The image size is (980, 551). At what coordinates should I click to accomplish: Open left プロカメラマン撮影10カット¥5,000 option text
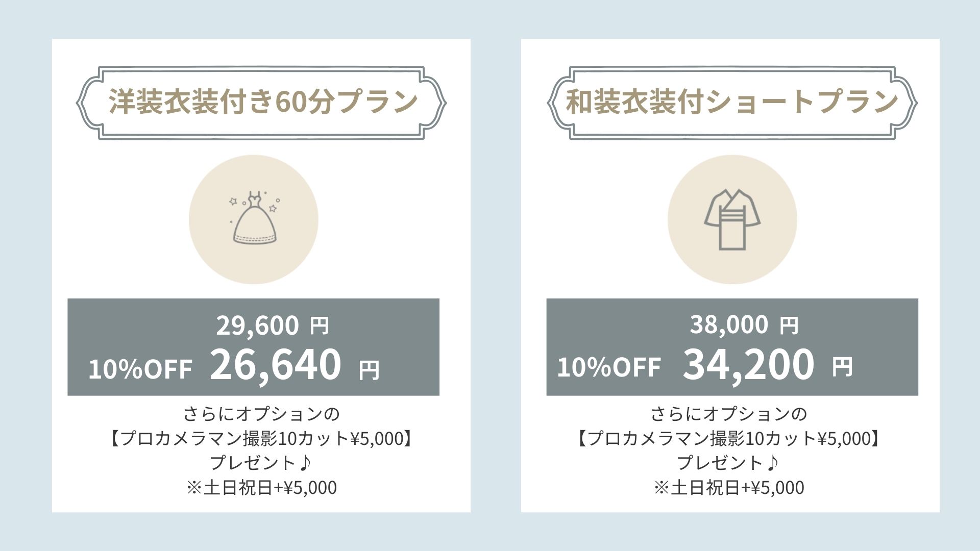[261, 438]
